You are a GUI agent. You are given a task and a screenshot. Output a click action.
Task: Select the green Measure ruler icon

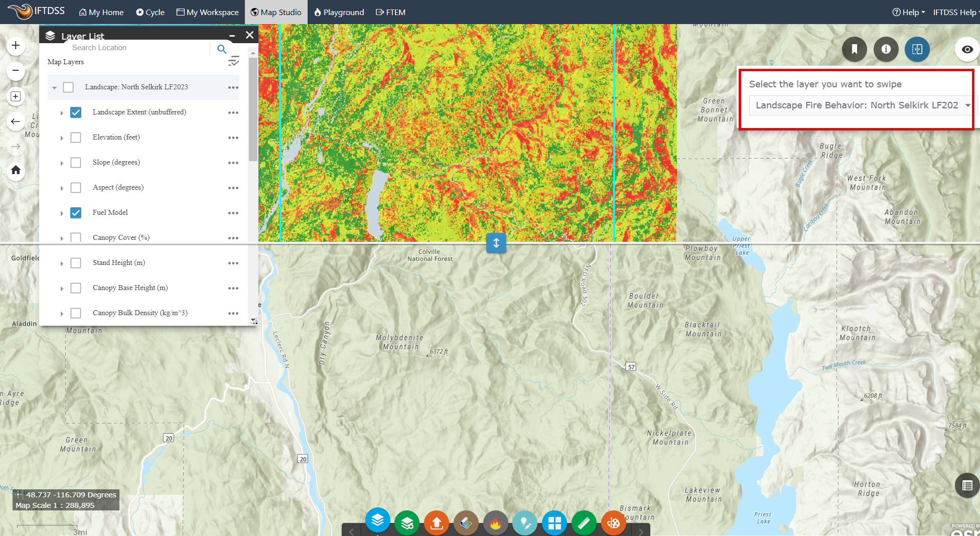pos(584,522)
